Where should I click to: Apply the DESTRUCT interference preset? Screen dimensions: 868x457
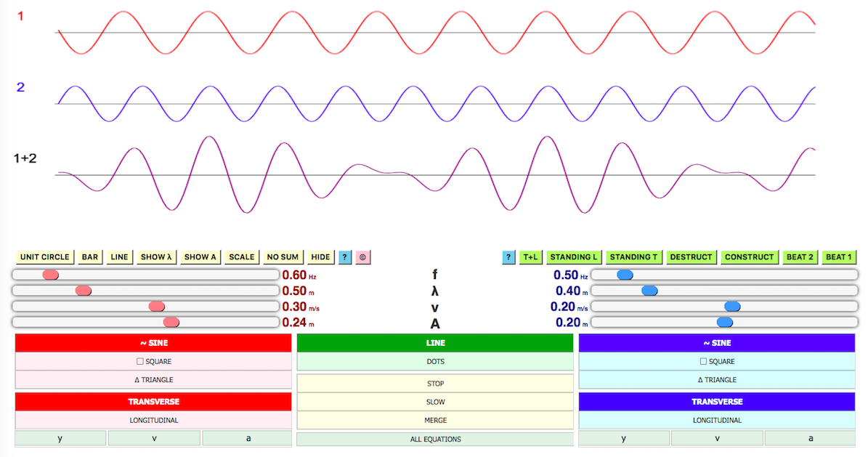[x=691, y=257]
